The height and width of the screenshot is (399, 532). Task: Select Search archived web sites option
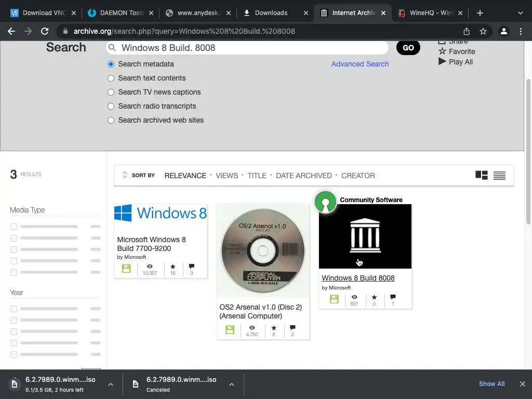pyautogui.click(x=111, y=121)
